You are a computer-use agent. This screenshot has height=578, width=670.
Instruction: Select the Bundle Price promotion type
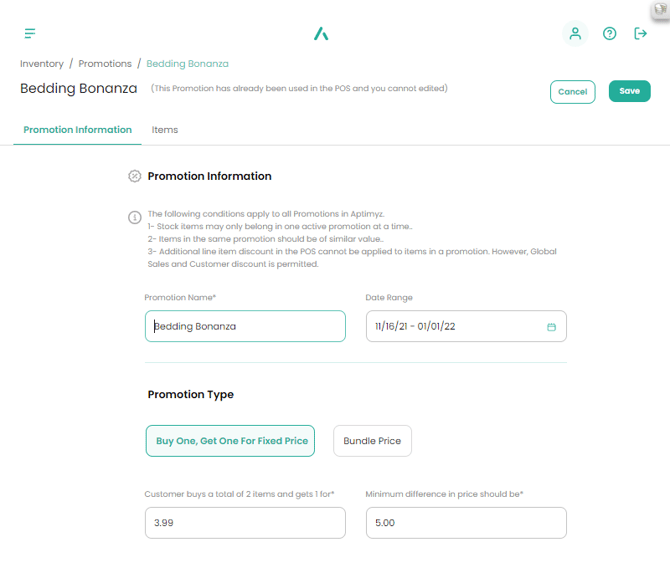point(372,441)
